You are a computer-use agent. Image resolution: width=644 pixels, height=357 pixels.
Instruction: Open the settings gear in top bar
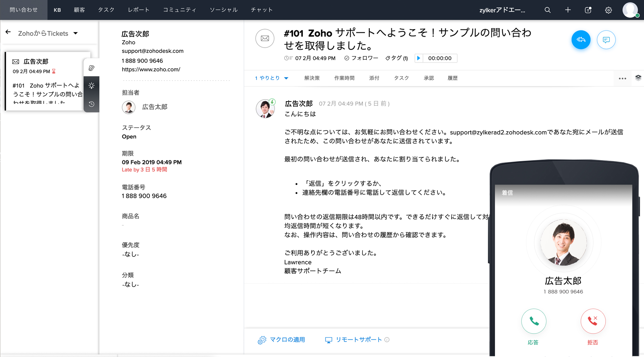tap(608, 10)
